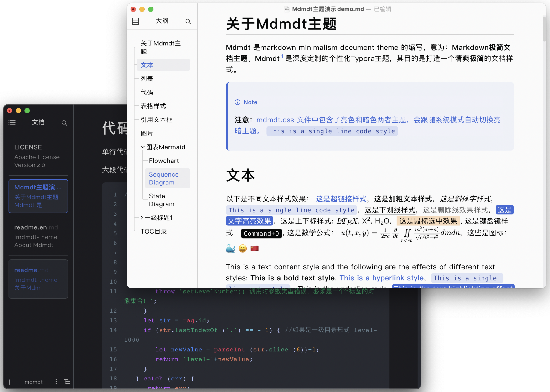Click the whale emoji icon
Viewport: 550px width, 392px height.
pyautogui.click(x=230, y=248)
